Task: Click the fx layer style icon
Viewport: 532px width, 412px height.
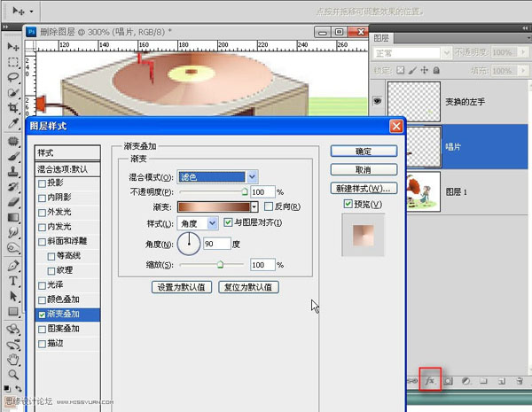Action: point(430,379)
